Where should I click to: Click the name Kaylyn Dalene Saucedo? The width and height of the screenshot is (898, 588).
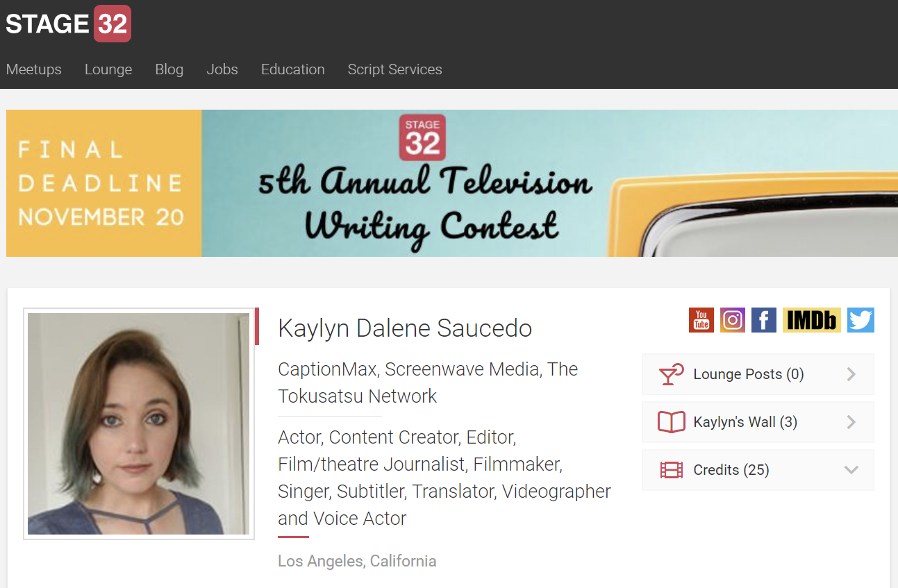click(x=405, y=328)
